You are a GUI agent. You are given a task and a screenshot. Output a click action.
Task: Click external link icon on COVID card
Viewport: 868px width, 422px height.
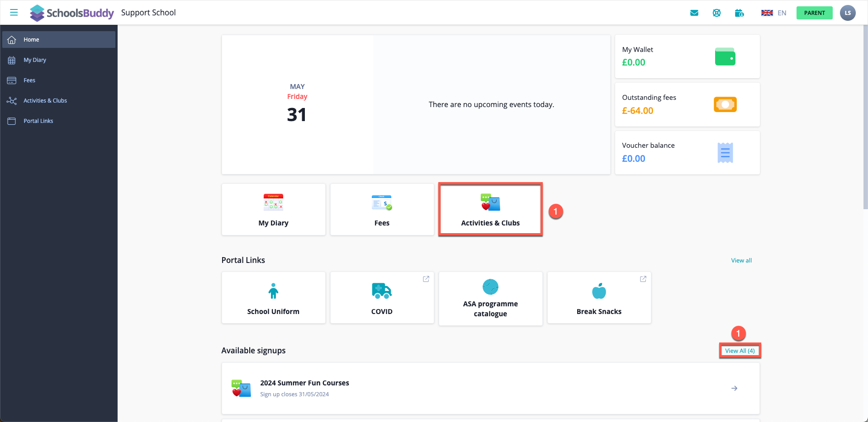click(x=426, y=279)
